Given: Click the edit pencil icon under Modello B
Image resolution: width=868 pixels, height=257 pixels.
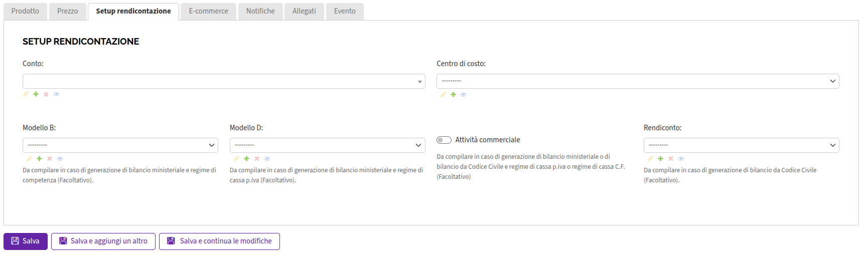Looking at the screenshot, I should [x=29, y=159].
